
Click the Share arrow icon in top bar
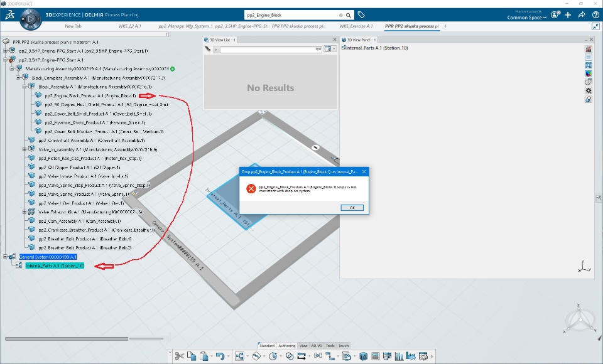click(x=582, y=14)
